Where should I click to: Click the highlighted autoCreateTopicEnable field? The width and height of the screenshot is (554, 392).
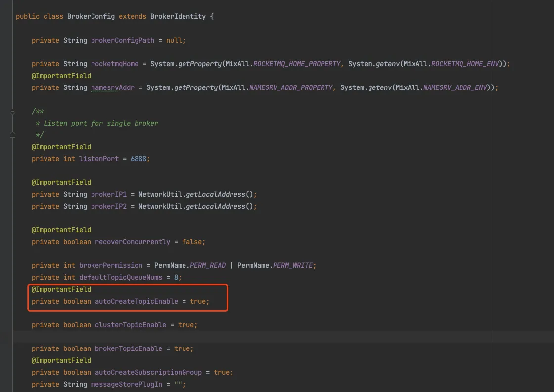(136, 301)
